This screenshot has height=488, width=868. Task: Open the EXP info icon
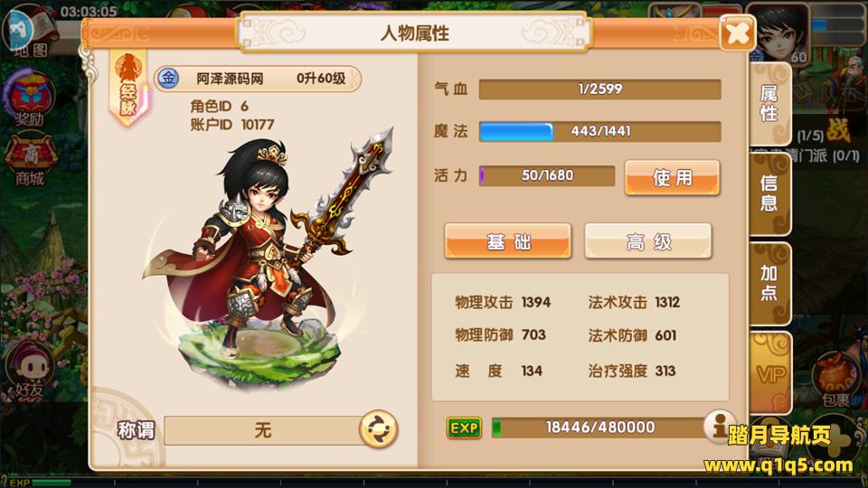pos(721,426)
